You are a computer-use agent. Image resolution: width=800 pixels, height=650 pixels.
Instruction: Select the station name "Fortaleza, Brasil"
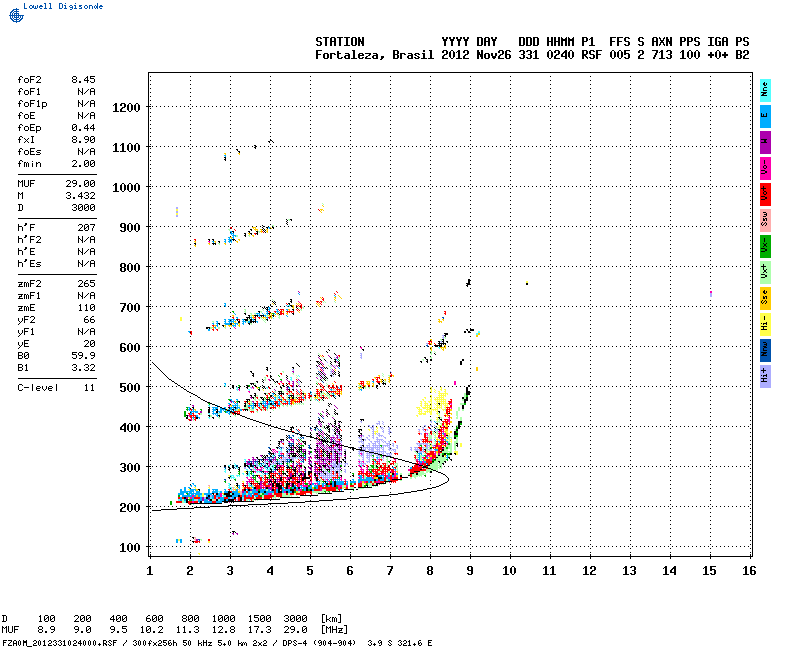(374, 55)
